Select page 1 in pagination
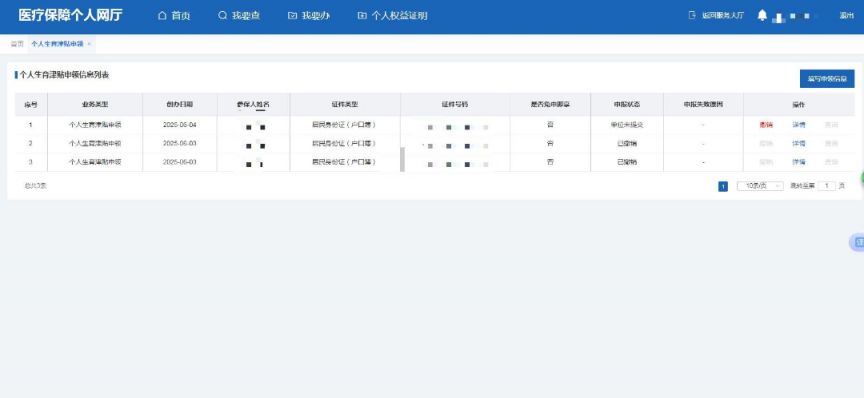Viewport: 864px width, 398px height. 723,186
